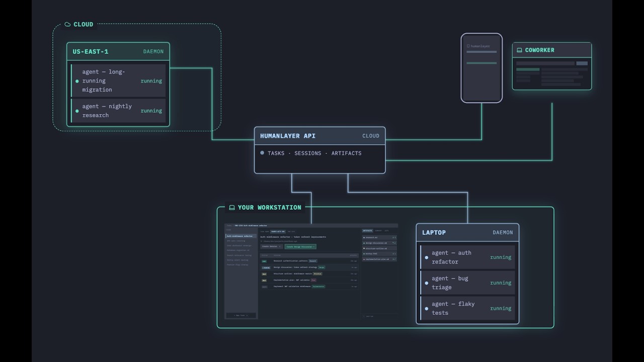Select the US-EAST-1 daemon header
The image size is (644, 362).
point(118,51)
